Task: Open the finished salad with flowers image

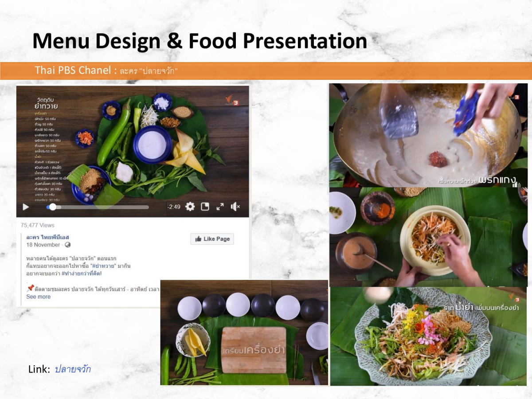Action: (429, 336)
